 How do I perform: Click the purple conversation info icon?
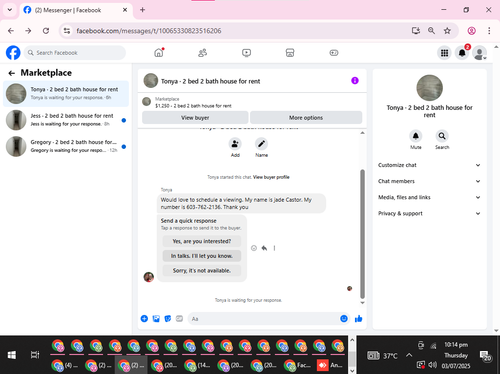pos(355,81)
